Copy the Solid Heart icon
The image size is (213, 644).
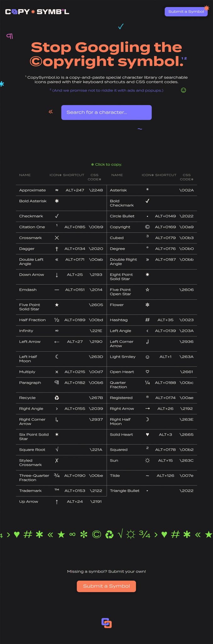147,435
